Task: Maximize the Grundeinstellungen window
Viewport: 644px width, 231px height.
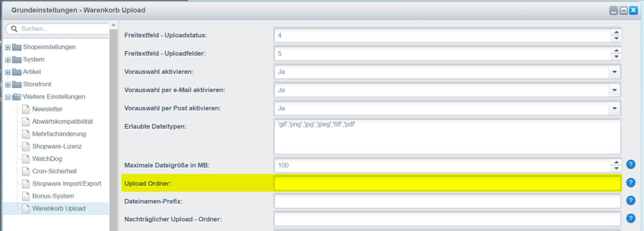Action: 623,11
